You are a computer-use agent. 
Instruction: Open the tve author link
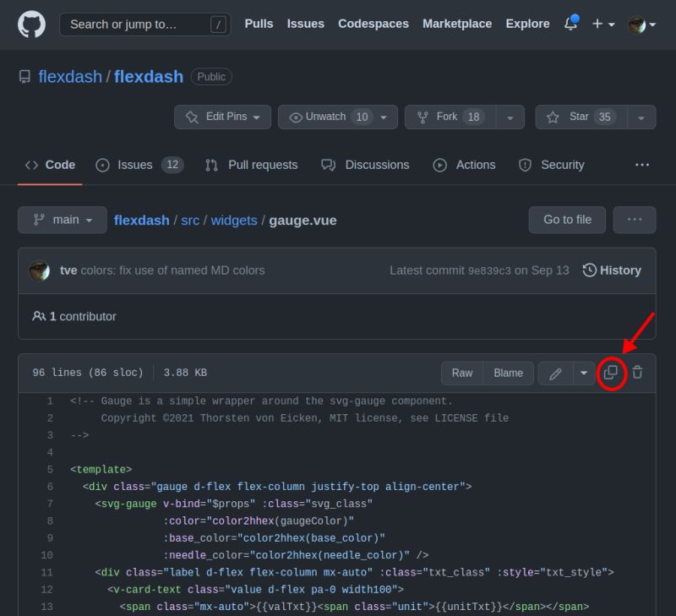68,270
